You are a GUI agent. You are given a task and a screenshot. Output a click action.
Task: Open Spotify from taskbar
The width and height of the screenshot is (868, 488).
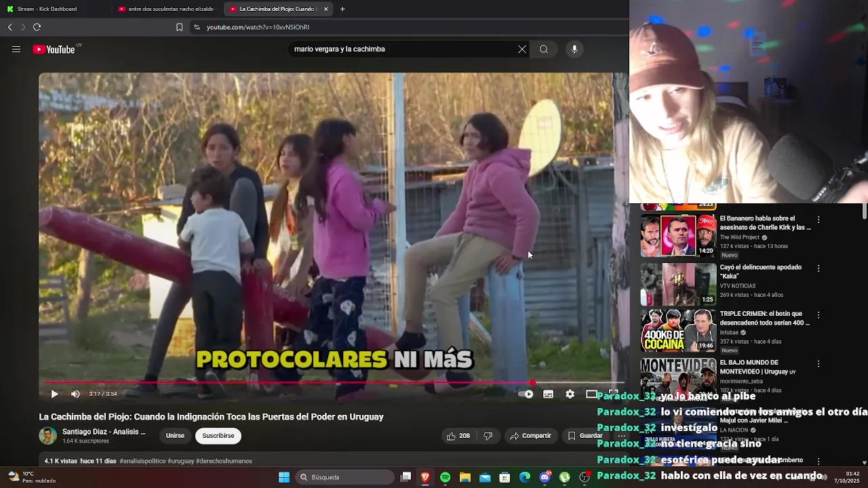(445, 477)
